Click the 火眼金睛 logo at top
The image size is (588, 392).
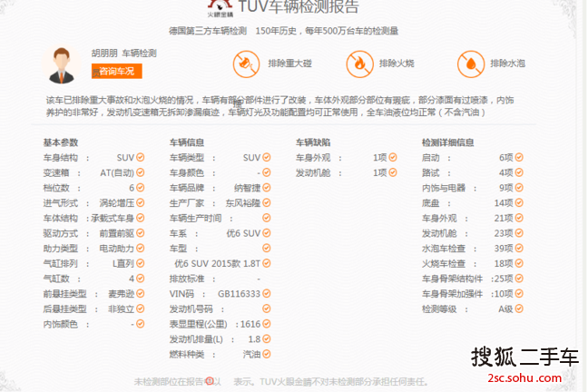(220, 9)
